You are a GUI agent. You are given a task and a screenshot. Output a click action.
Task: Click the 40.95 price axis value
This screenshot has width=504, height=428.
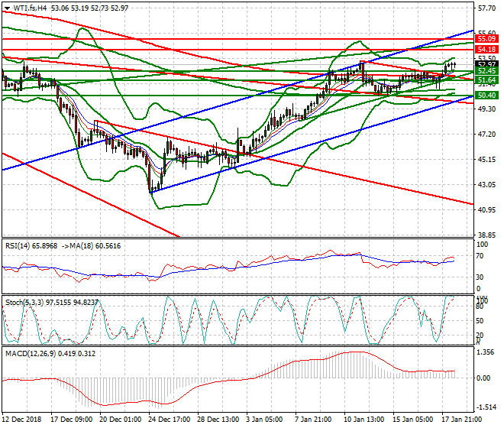pos(486,210)
